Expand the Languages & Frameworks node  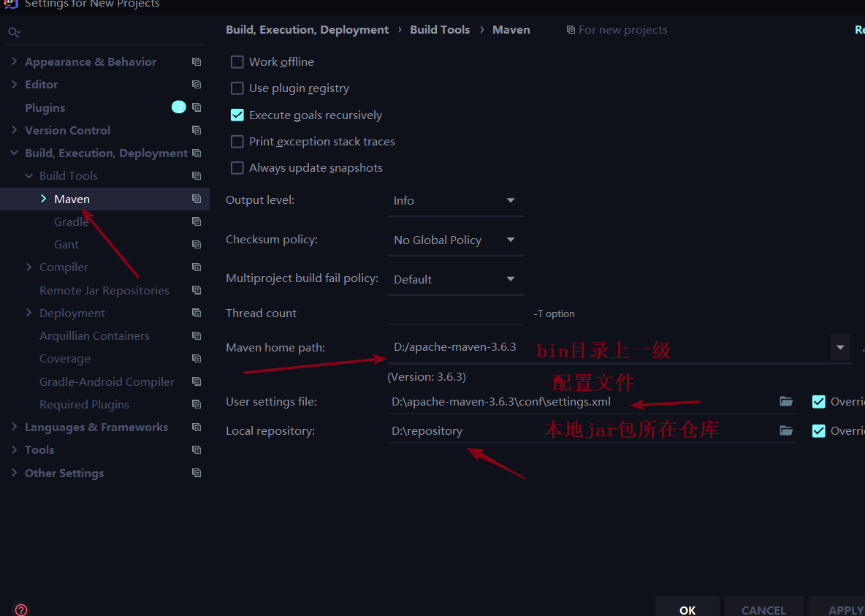point(14,427)
